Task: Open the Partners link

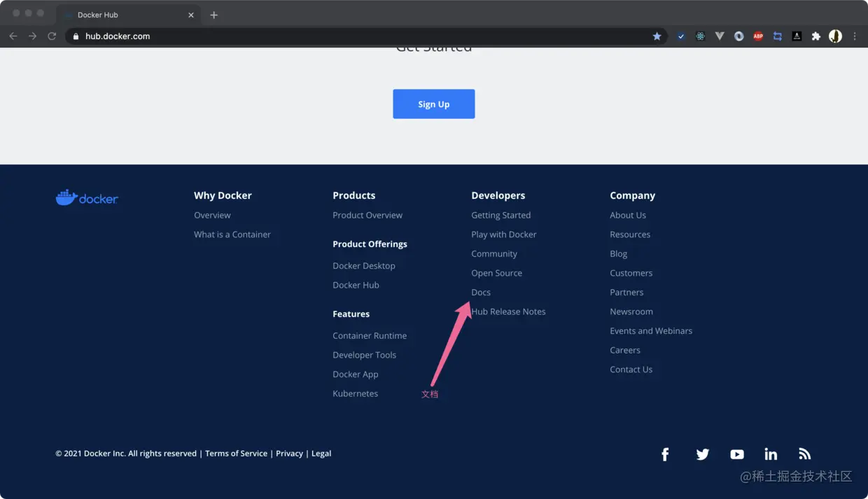Action: [x=626, y=292]
